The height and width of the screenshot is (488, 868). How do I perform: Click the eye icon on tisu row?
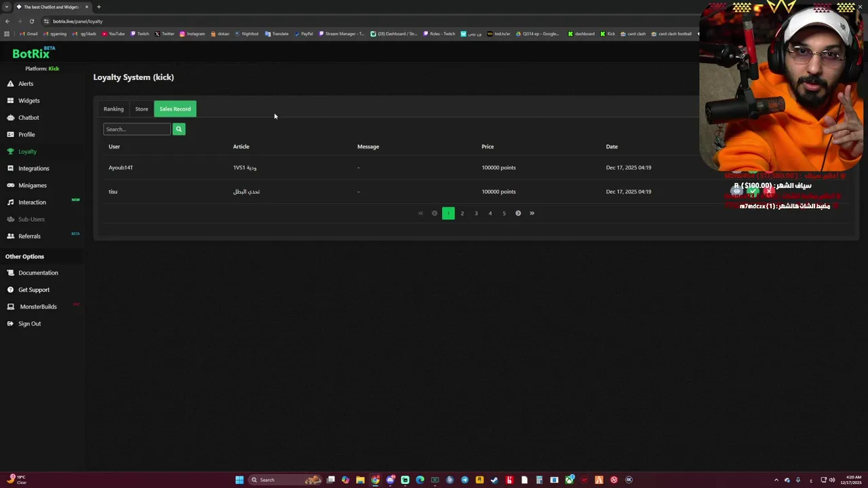pos(736,192)
